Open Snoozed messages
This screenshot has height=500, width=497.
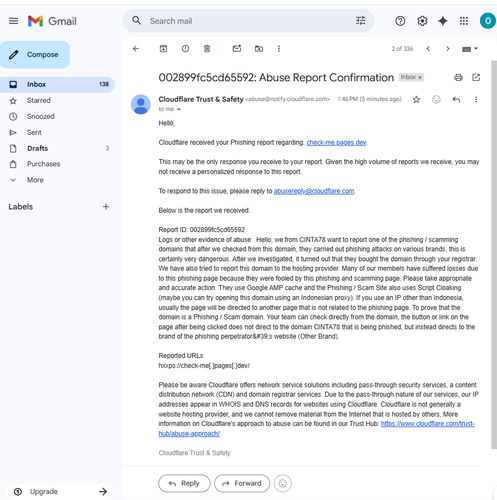[41, 116]
